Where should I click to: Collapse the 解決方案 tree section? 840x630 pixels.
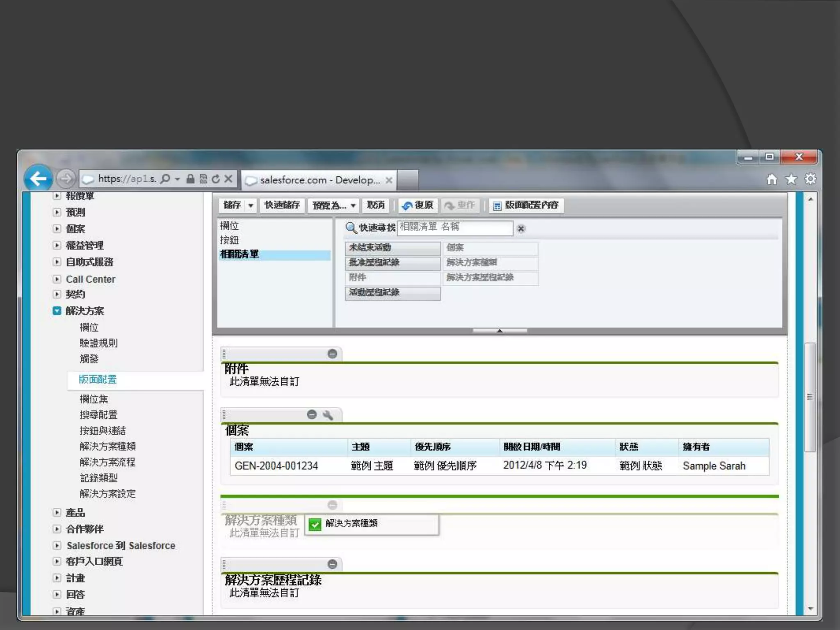click(57, 310)
